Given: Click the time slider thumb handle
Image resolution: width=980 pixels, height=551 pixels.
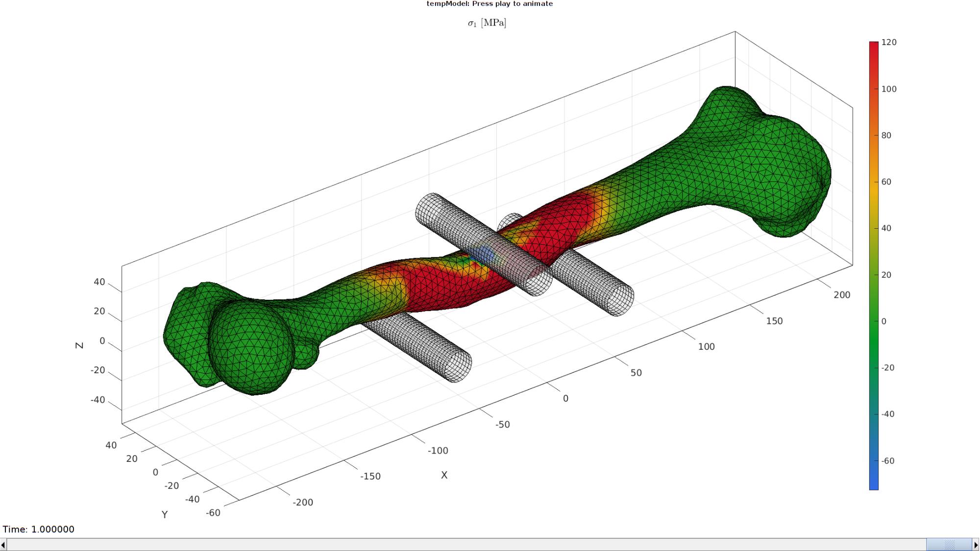Looking at the screenshot, I should point(949,545).
